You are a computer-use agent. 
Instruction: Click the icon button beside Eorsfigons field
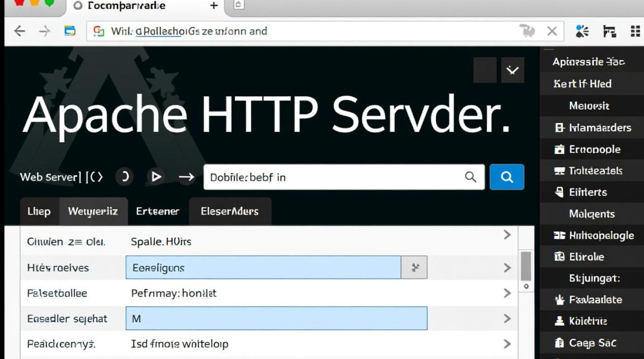(x=414, y=268)
